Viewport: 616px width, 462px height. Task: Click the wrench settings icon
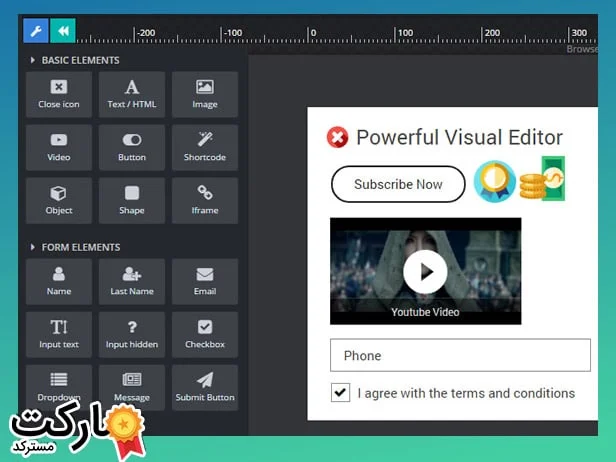[x=36, y=31]
